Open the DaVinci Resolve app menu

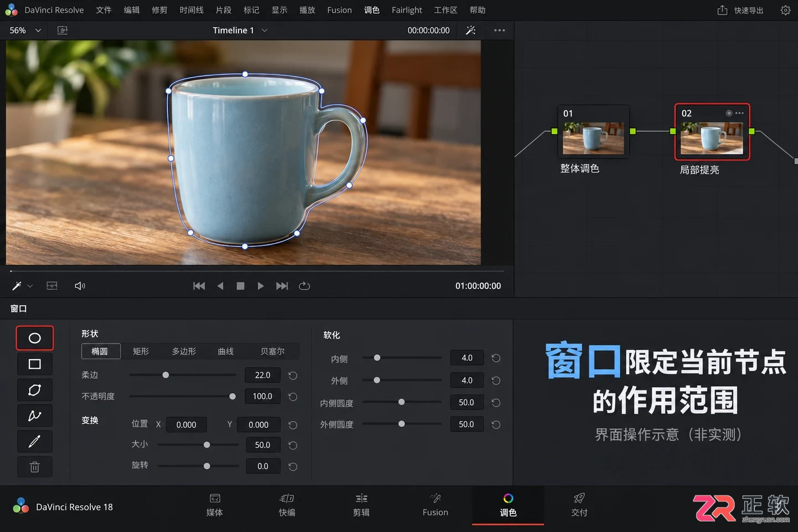click(x=54, y=10)
